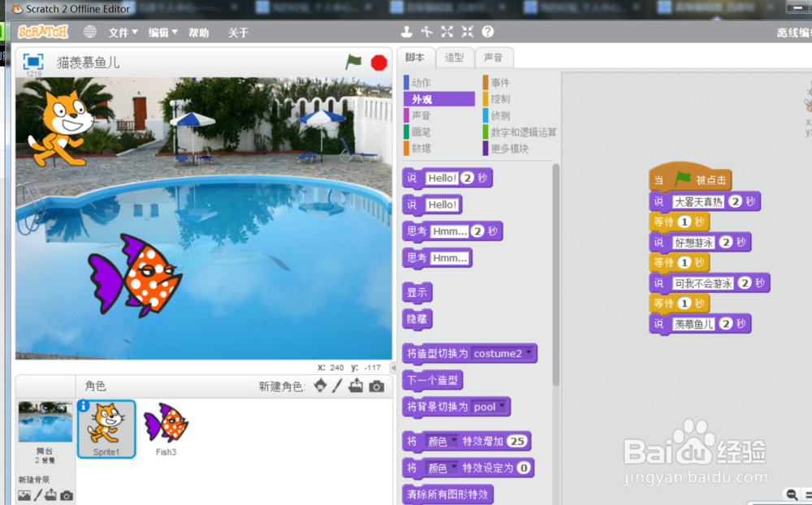The height and width of the screenshot is (505, 812).
Task: Click the block palette scrollbar
Action: [x=555, y=274]
